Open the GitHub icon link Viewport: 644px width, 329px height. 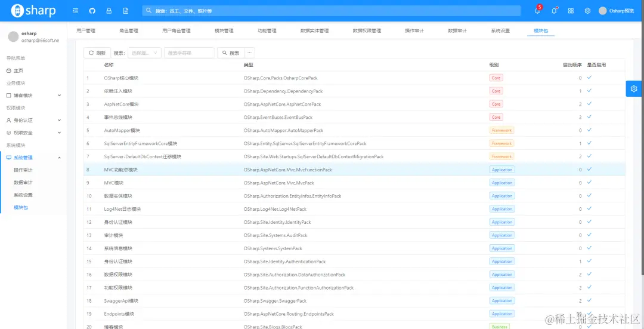pos(92,11)
